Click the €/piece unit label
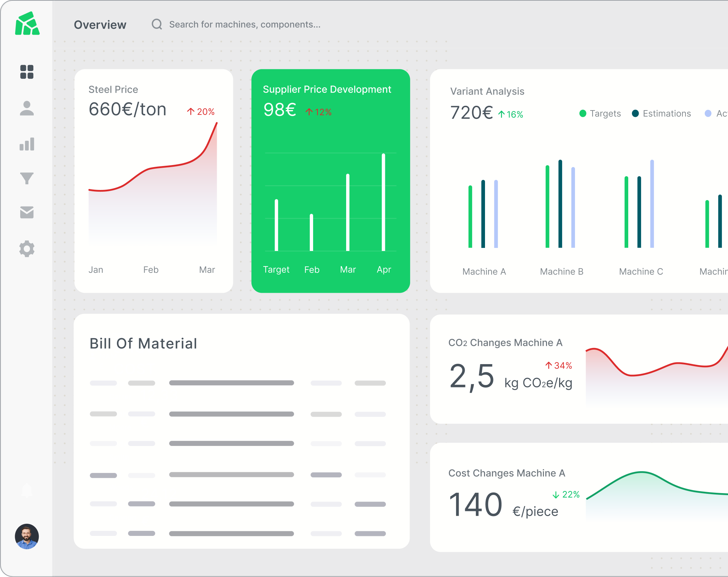 click(535, 512)
